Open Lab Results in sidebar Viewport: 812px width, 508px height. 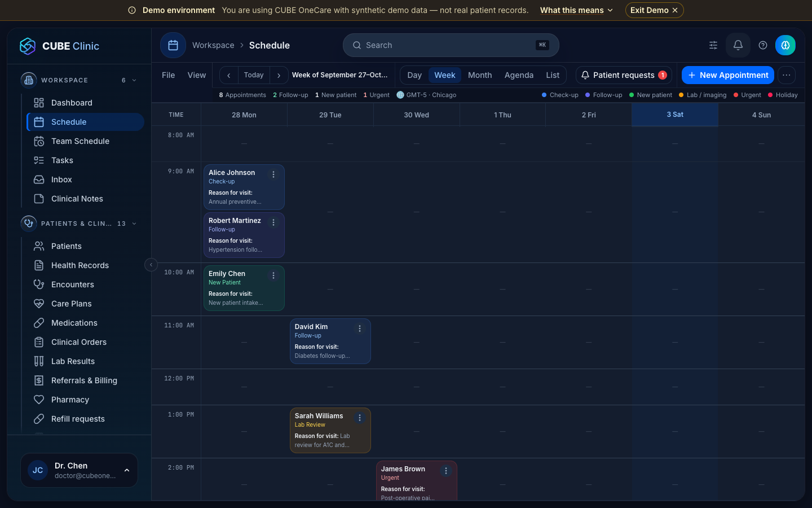click(x=85, y=361)
